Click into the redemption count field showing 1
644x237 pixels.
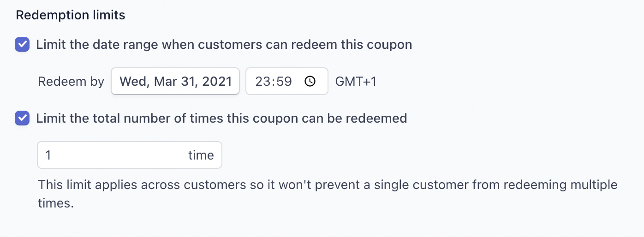point(130,155)
